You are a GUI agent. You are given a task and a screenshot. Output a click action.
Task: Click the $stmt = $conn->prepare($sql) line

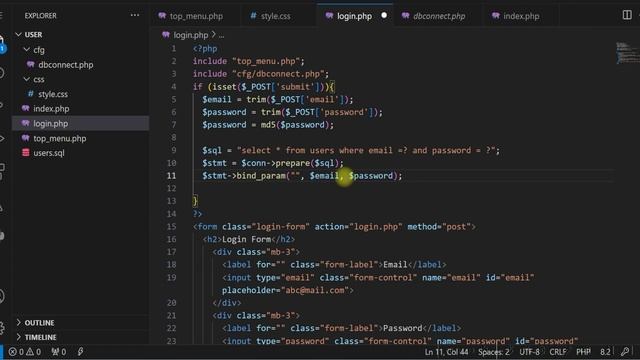click(273, 163)
